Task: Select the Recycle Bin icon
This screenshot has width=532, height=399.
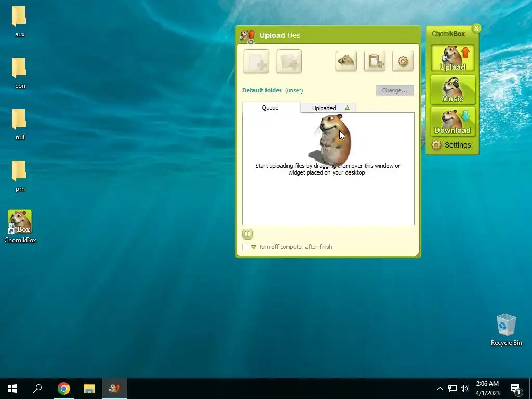Action: (x=506, y=330)
